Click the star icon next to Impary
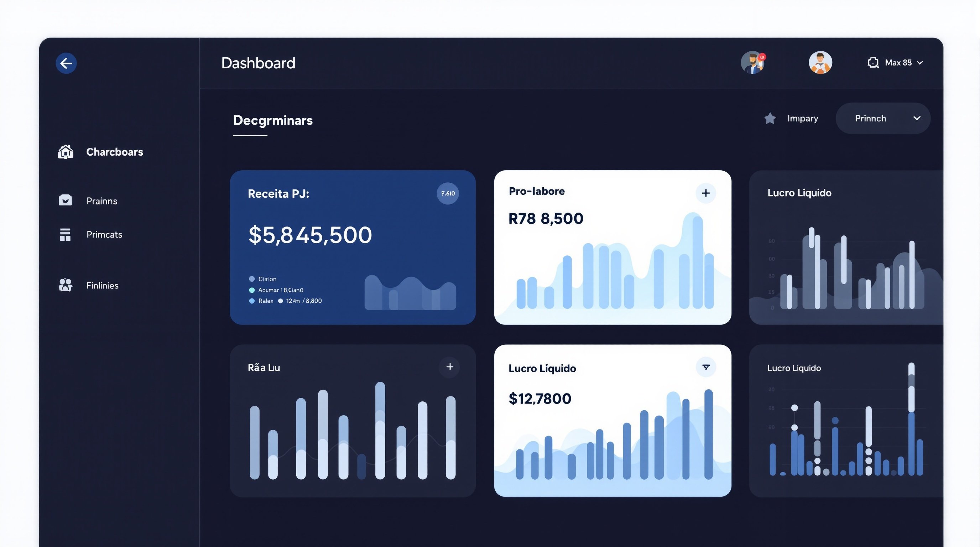The width and height of the screenshot is (980, 547). pos(770,118)
